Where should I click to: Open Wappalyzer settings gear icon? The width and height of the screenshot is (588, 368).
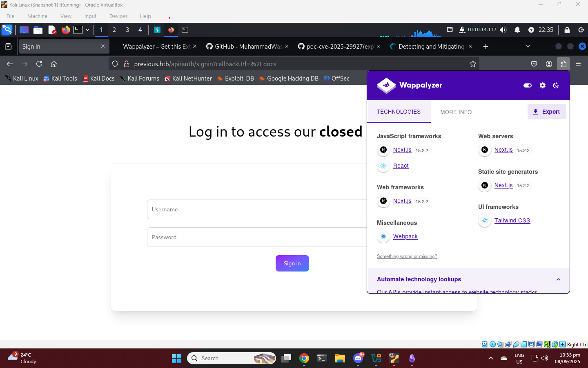[x=542, y=85]
